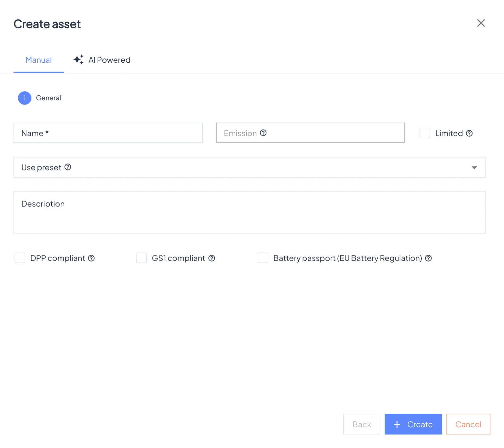
Task: Click the Use preset help icon
Action: (68, 167)
